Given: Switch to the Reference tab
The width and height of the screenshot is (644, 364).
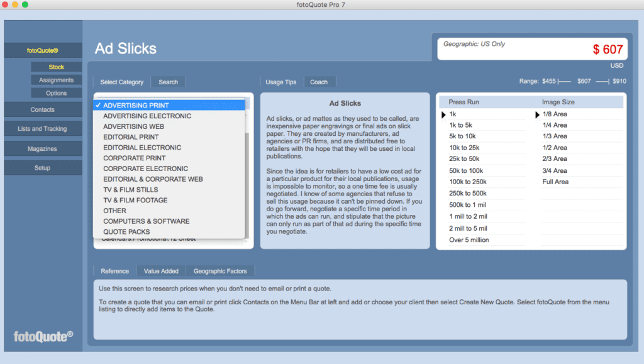Looking at the screenshot, I should tap(115, 271).
